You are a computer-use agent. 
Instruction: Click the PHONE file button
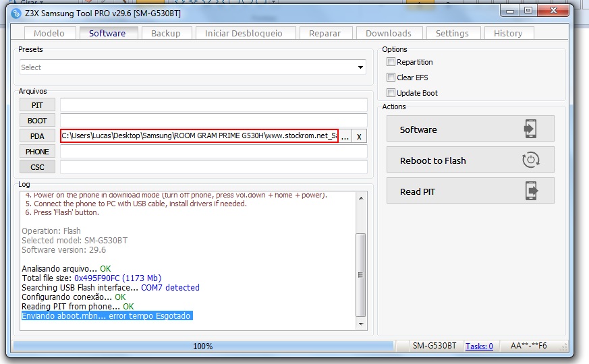(37, 152)
